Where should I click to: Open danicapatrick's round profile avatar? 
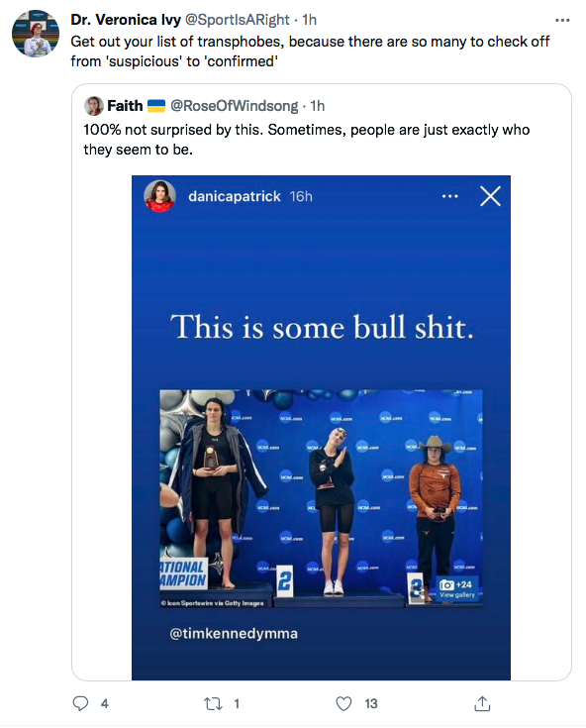pos(160,196)
